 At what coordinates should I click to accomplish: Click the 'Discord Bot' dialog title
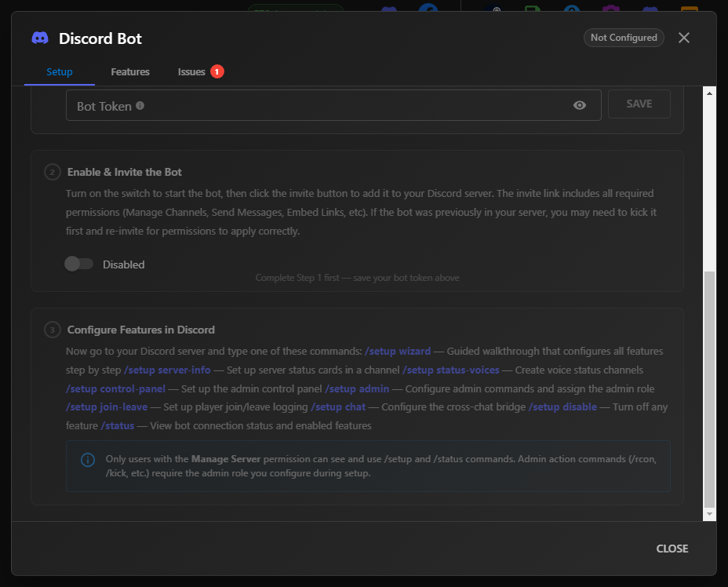[x=100, y=38]
